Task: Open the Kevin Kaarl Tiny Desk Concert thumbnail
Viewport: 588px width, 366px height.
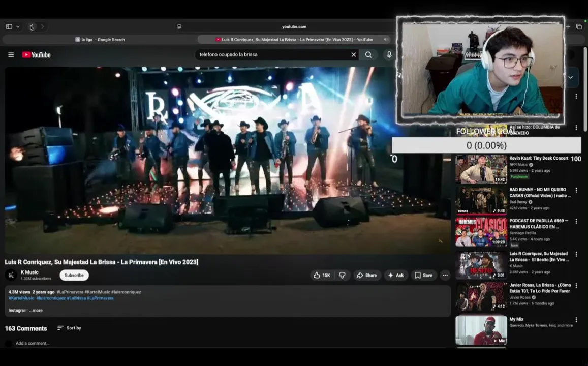Action: [x=481, y=169]
